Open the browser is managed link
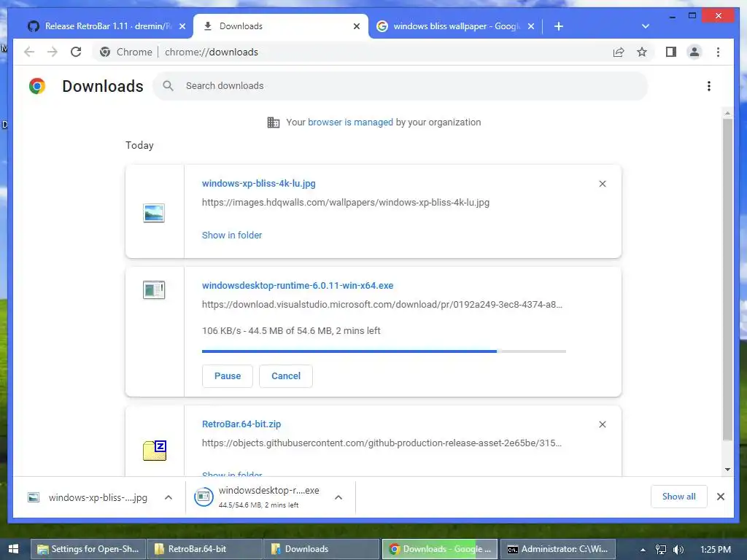 [351, 122]
